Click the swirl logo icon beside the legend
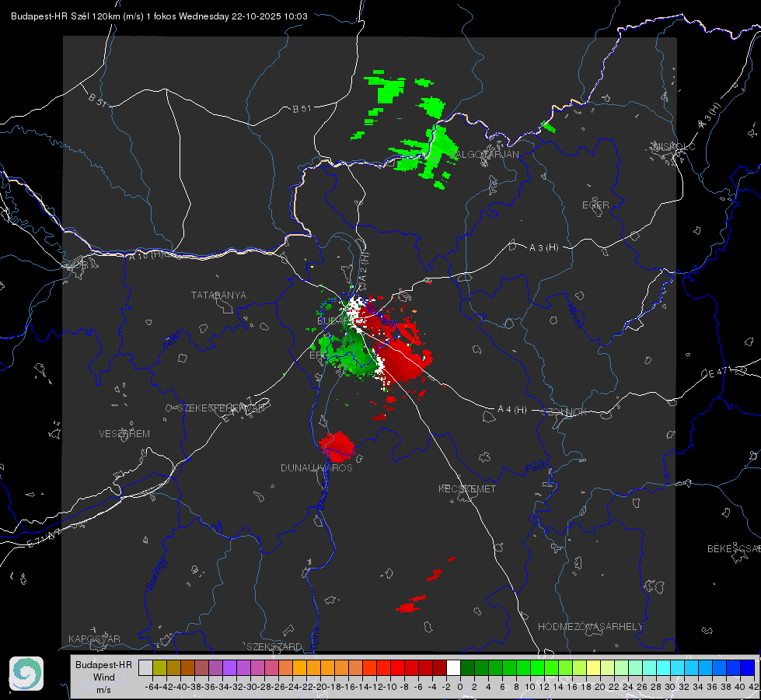This screenshot has width=761, height=700. tap(26, 674)
